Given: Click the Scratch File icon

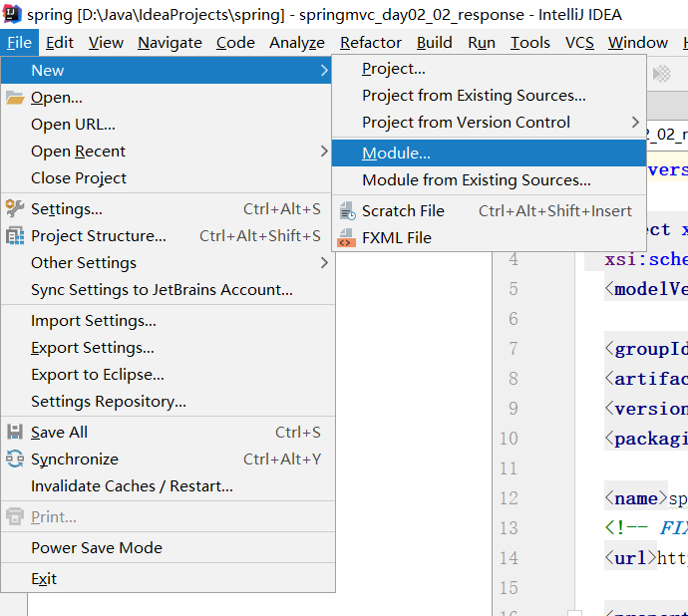Looking at the screenshot, I should [346, 211].
